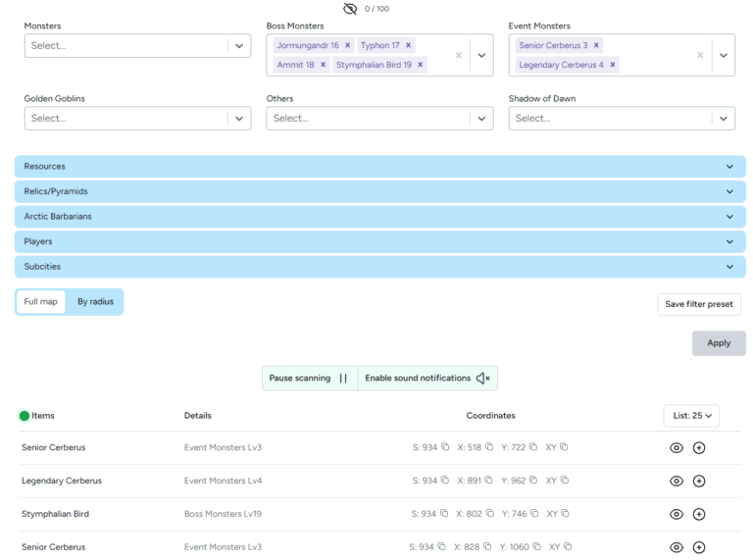Pause scanning
753x560 pixels.
point(310,378)
